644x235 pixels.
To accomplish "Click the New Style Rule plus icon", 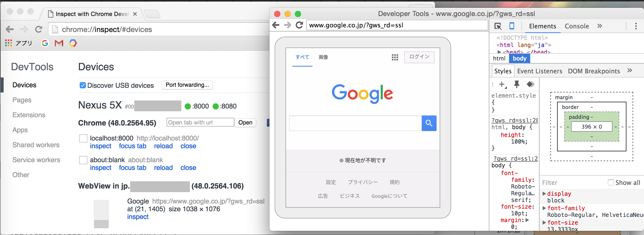I will (502, 84).
